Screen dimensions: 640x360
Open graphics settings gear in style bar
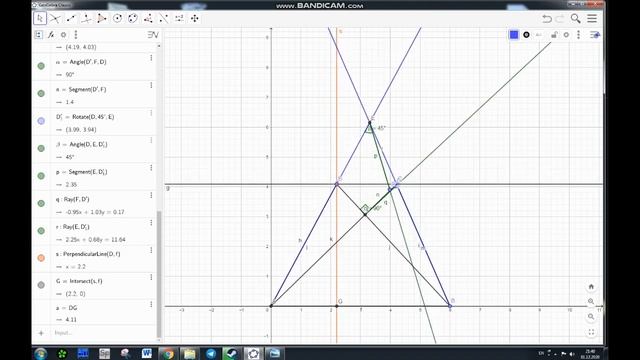click(x=566, y=35)
